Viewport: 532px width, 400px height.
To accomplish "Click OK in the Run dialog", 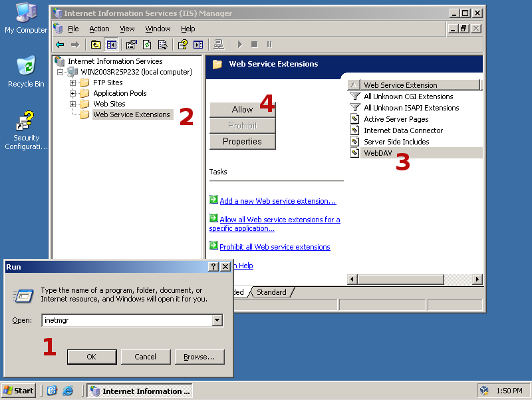I will [92, 357].
